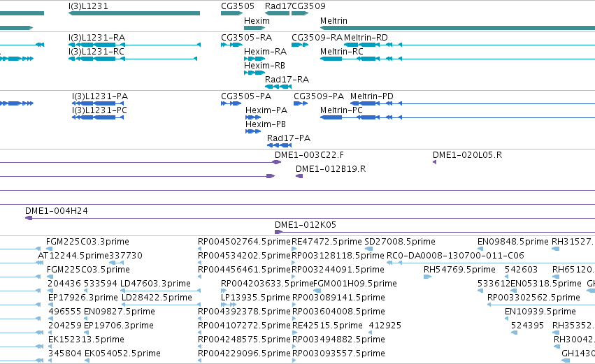Select the DME1-003C22.F clone label
595x364 pixels.
pyautogui.click(x=309, y=155)
